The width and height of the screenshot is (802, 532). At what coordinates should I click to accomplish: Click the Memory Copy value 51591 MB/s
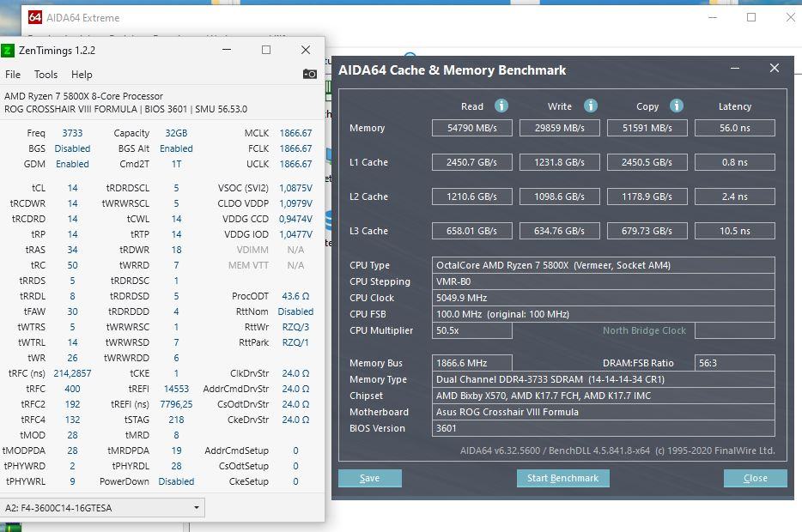click(647, 128)
